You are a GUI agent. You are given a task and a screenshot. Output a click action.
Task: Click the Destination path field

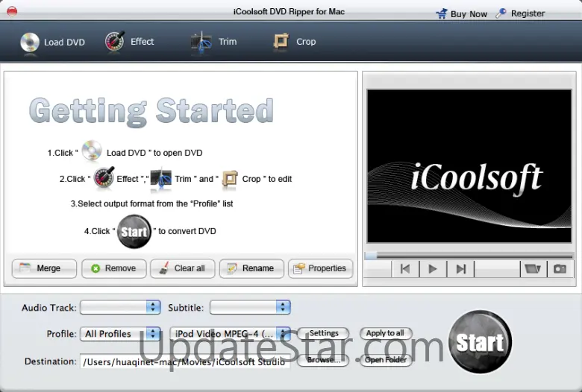185,361
